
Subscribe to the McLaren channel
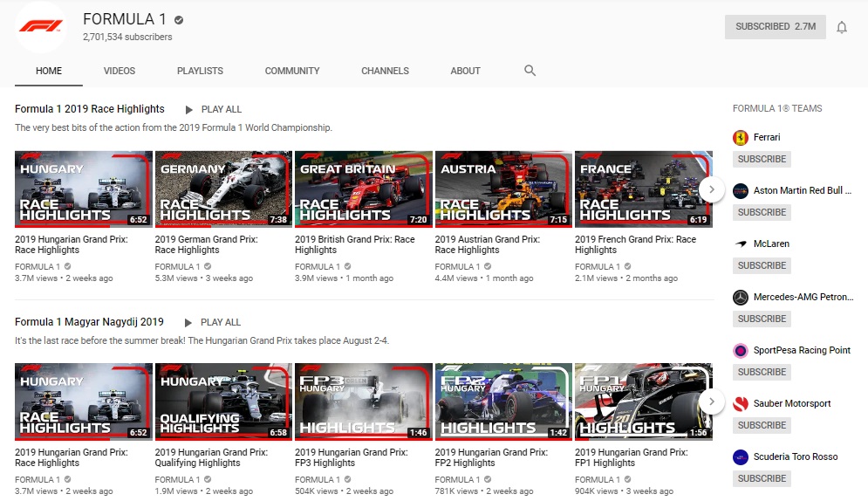coord(762,266)
